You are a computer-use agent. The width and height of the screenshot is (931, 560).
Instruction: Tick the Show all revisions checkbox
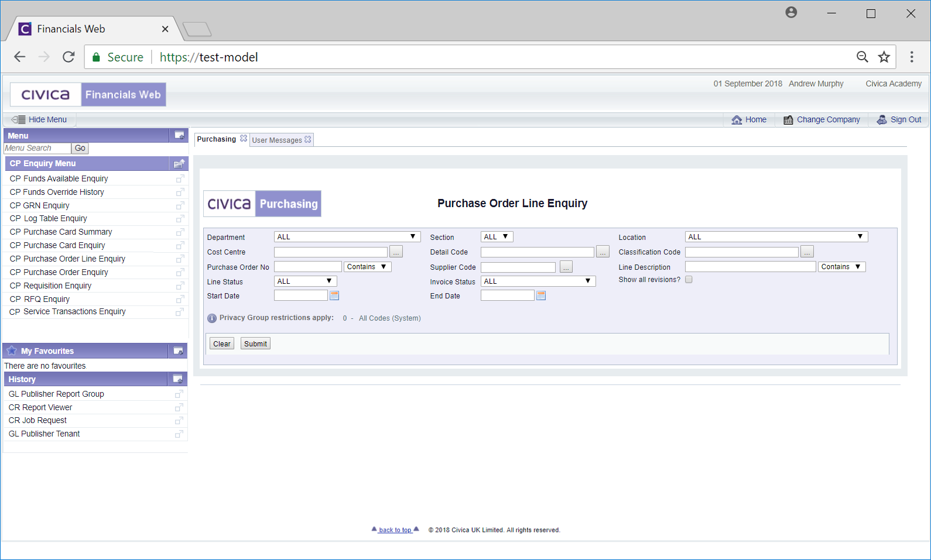689,279
